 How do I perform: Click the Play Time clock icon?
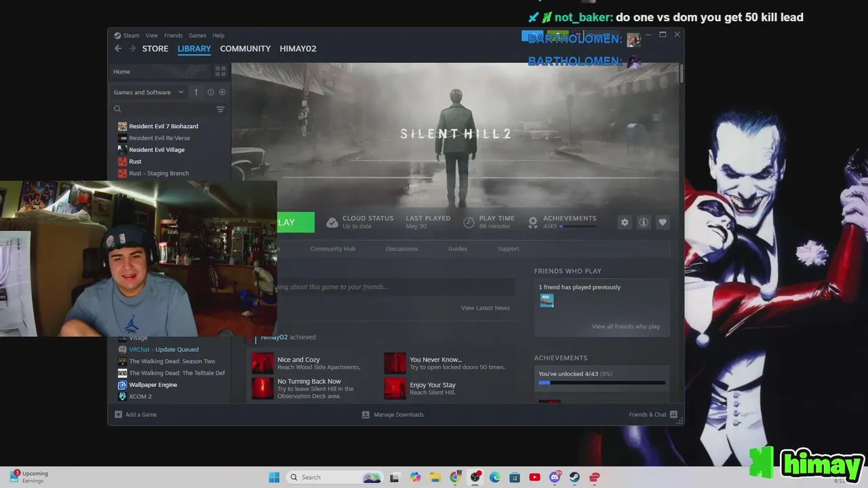469,222
